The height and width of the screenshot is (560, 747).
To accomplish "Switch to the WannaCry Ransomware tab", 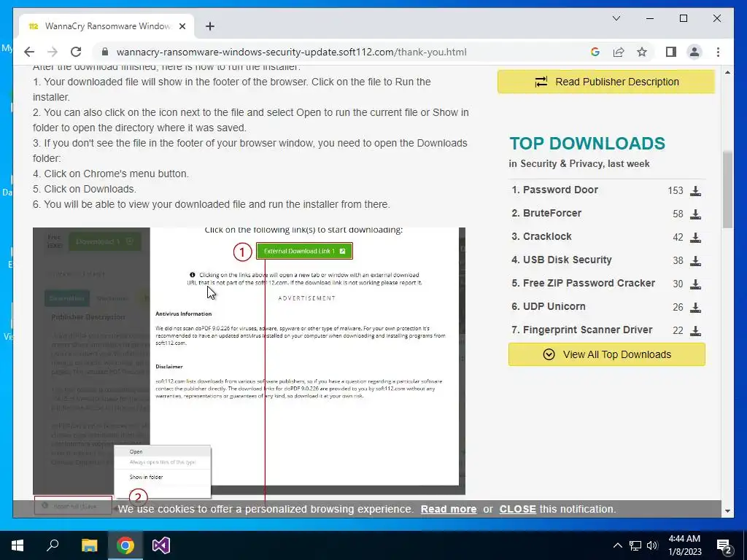I will pyautogui.click(x=107, y=26).
